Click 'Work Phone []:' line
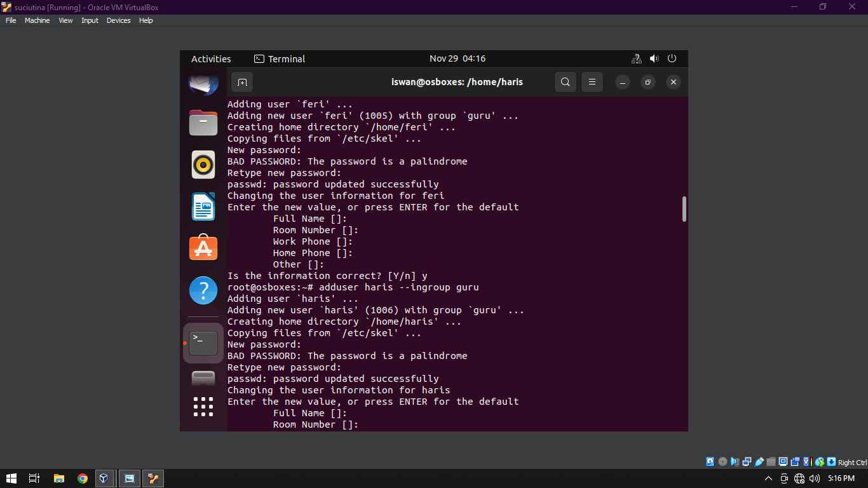This screenshot has height=488, width=868. pos(313,241)
